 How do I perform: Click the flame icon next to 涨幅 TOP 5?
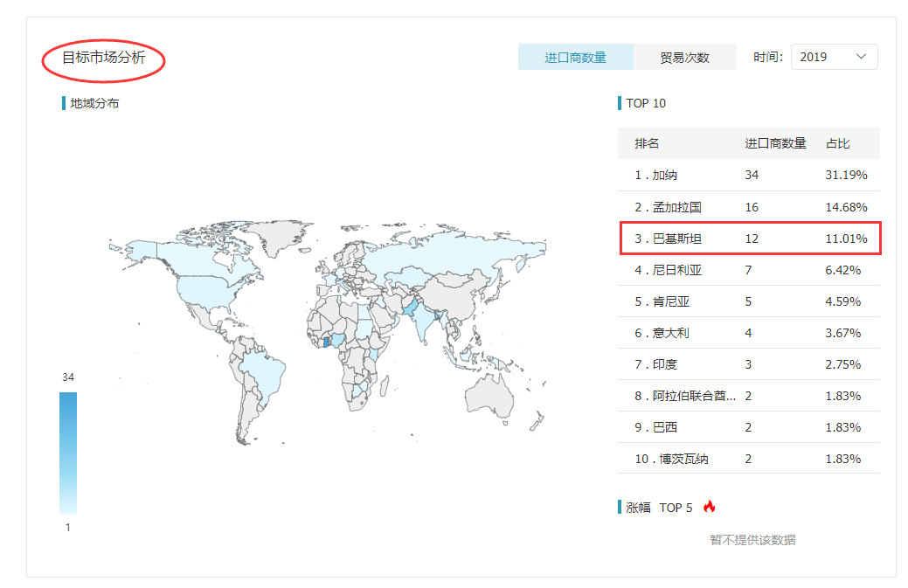[710, 508]
